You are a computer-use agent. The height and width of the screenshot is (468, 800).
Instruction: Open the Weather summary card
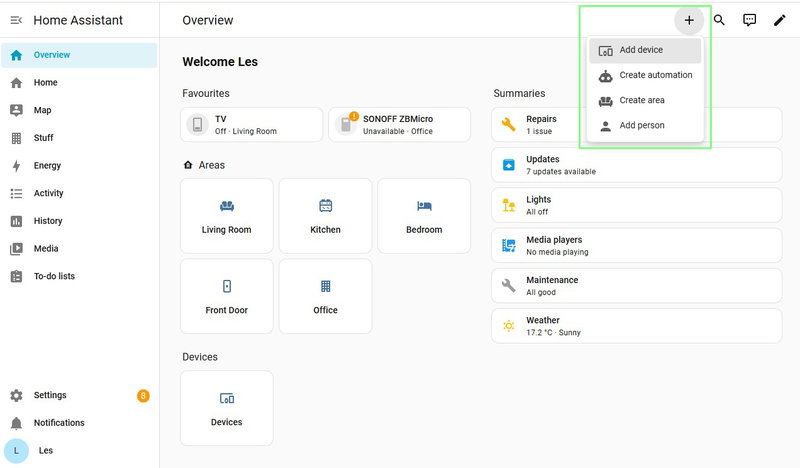[636, 326]
